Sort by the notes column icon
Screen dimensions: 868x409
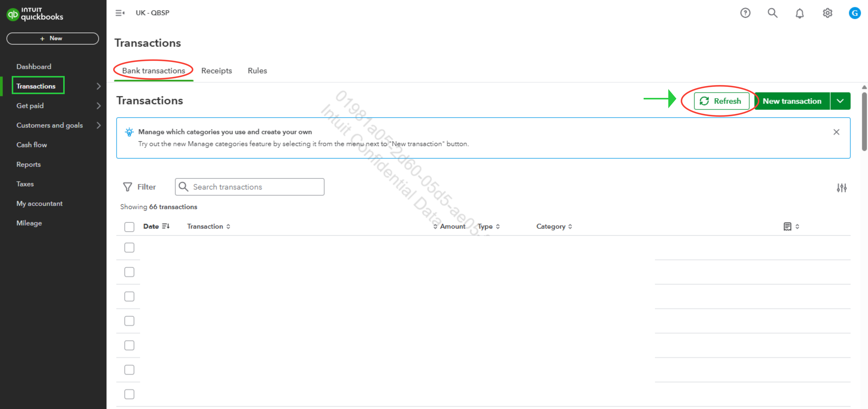pyautogui.click(x=787, y=227)
